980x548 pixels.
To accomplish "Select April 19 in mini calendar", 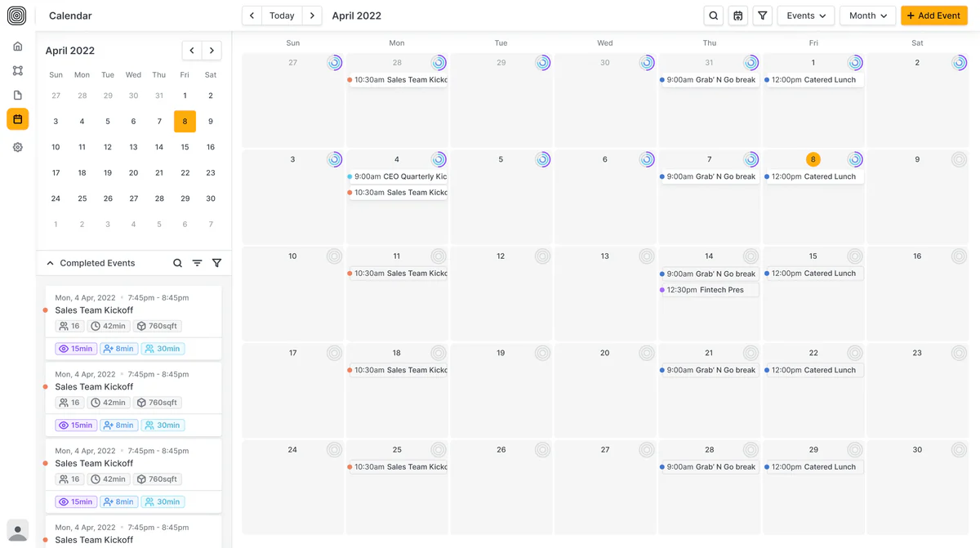I will pyautogui.click(x=108, y=173).
